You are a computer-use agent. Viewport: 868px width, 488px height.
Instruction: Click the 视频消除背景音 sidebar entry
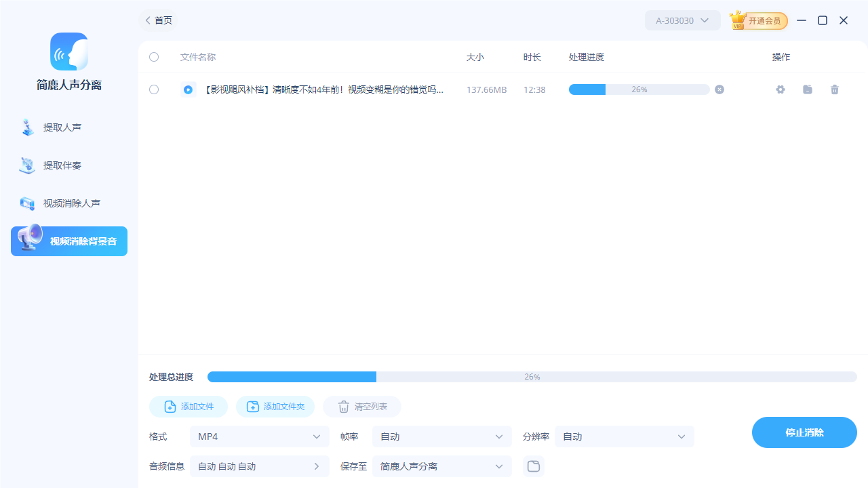[x=68, y=241]
